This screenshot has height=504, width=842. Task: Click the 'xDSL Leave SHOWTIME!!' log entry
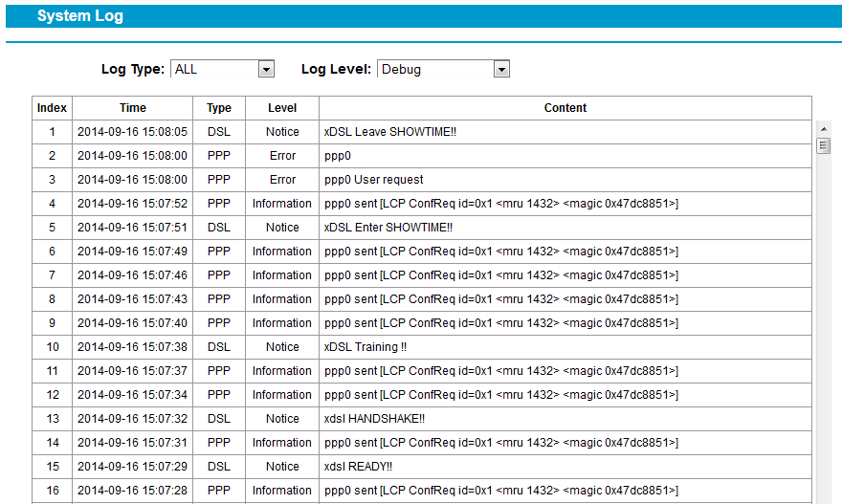coord(390,132)
